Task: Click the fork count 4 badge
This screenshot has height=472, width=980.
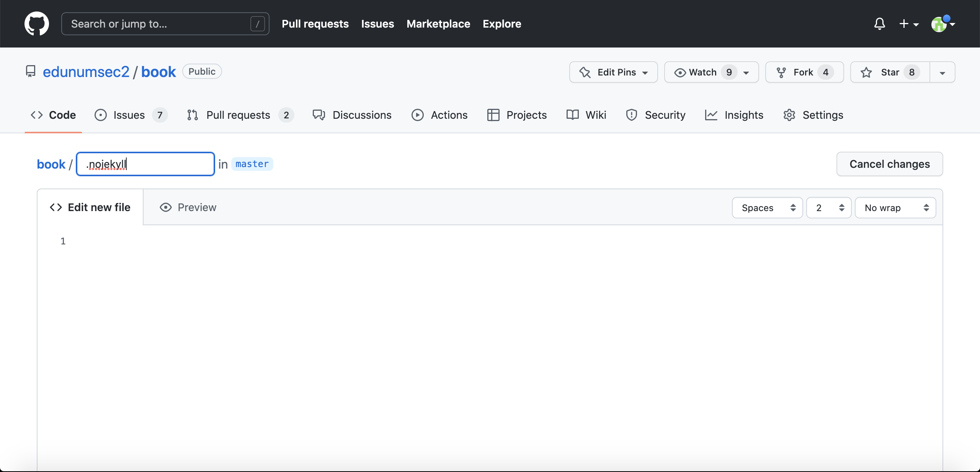Action: coord(826,72)
